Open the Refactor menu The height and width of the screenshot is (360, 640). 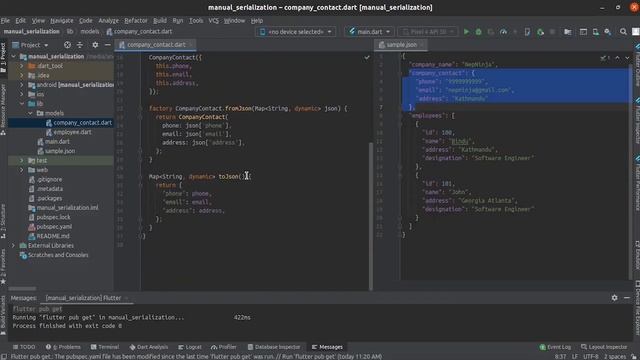[x=136, y=20]
